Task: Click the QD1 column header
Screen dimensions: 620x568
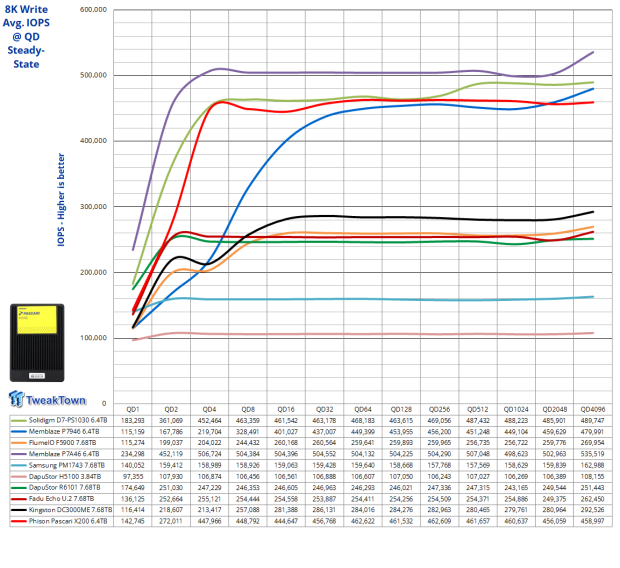Action: tap(132, 409)
